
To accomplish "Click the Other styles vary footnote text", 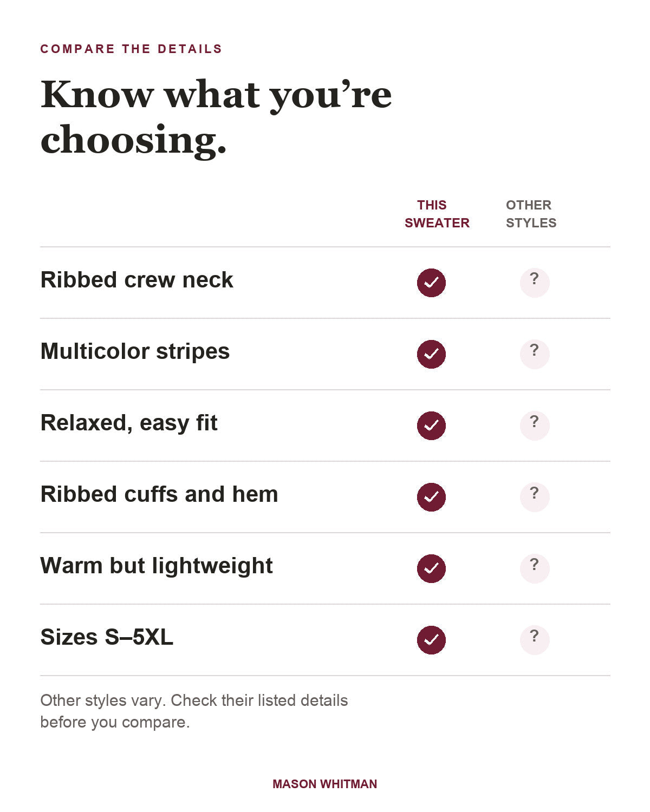I will point(194,711).
